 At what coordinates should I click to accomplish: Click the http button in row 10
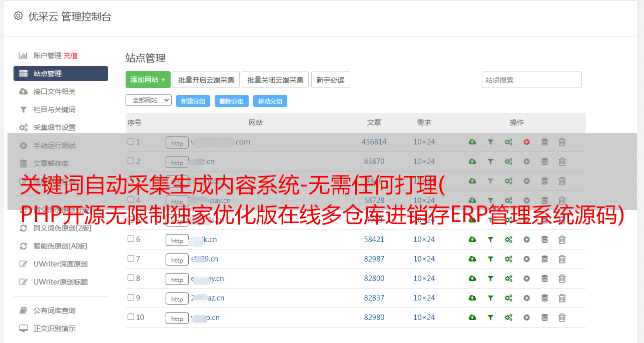coord(177,318)
